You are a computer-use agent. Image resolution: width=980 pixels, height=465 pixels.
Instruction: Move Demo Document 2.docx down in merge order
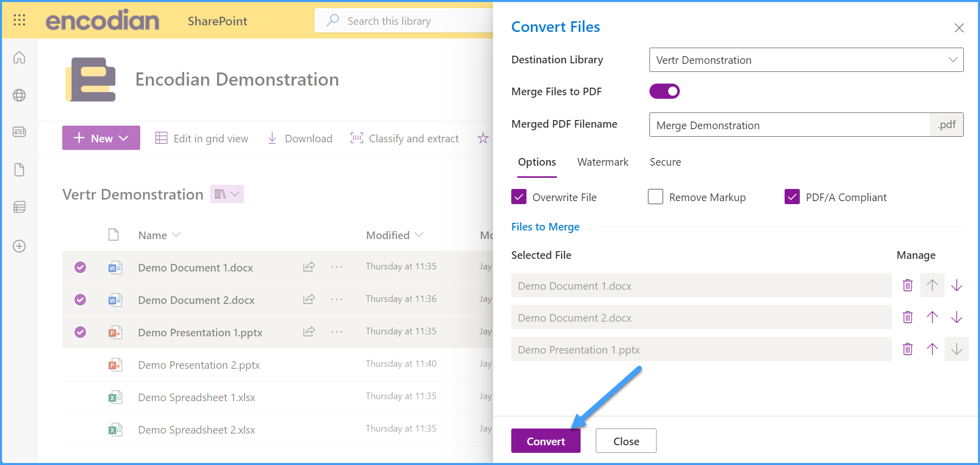point(957,317)
